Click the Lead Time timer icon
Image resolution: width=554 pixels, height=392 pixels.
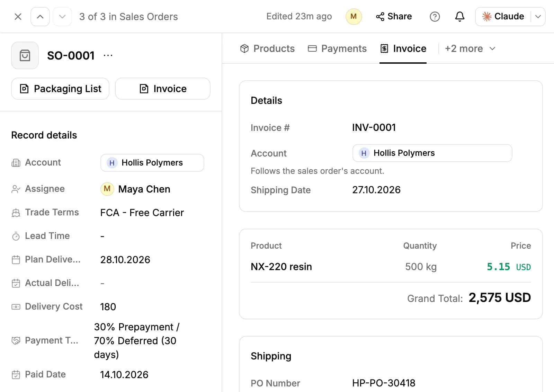[16, 236]
